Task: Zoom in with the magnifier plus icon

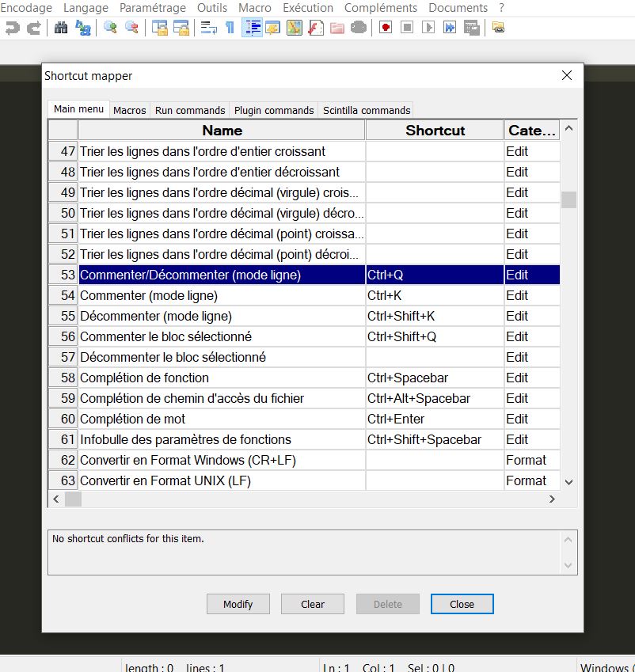Action: pos(112,27)
